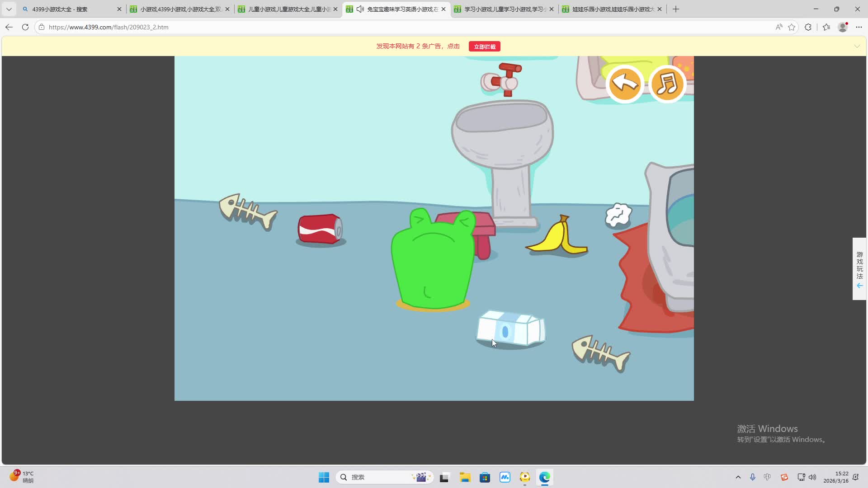Open Windows Start menu

point(324,477)
